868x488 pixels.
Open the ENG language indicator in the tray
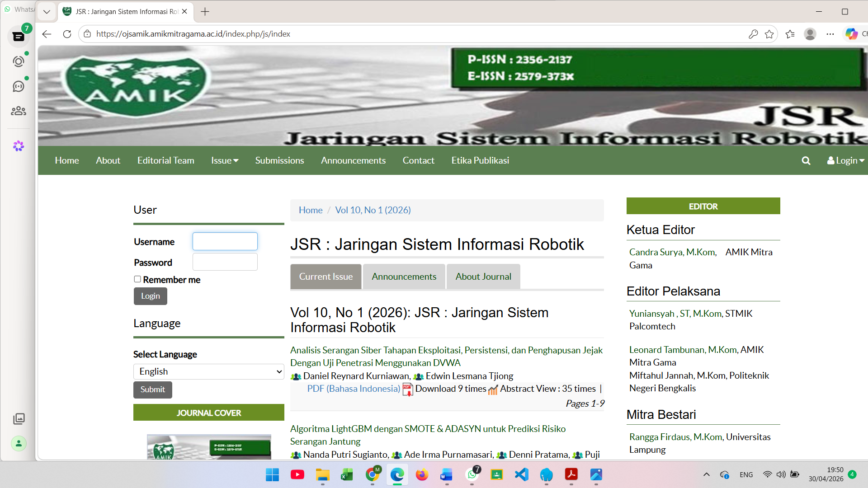746,474
